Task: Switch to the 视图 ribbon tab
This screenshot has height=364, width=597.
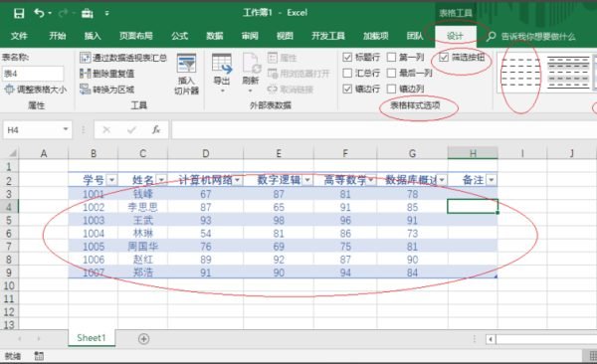Action: click(x=285, y=36)
